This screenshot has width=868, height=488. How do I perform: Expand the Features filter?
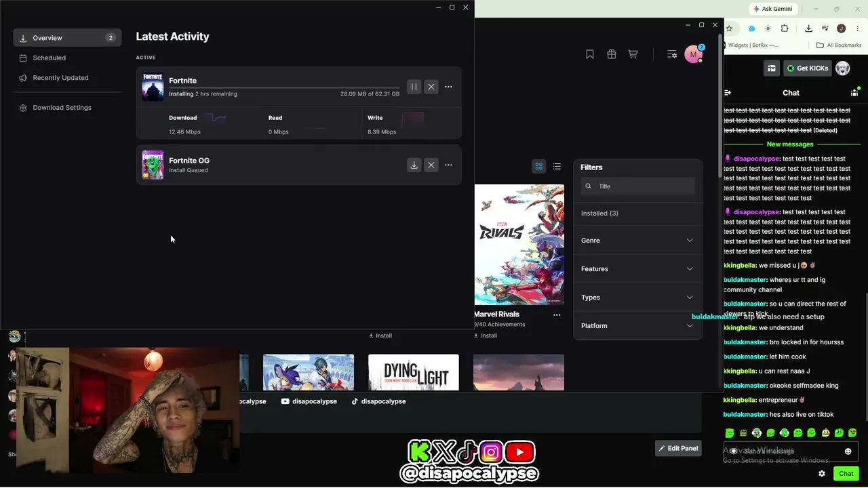click(x=638, y=269)
